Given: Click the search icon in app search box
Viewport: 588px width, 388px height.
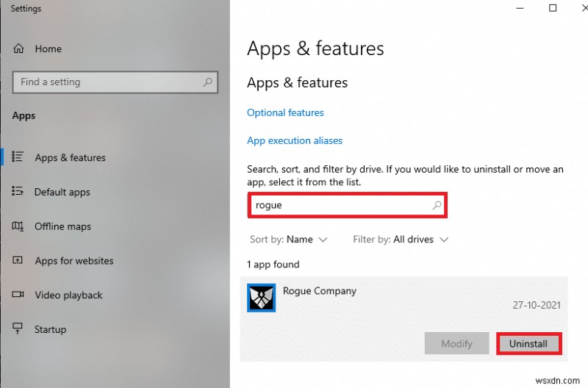Looking at the screenshot, I should point(437,206).
